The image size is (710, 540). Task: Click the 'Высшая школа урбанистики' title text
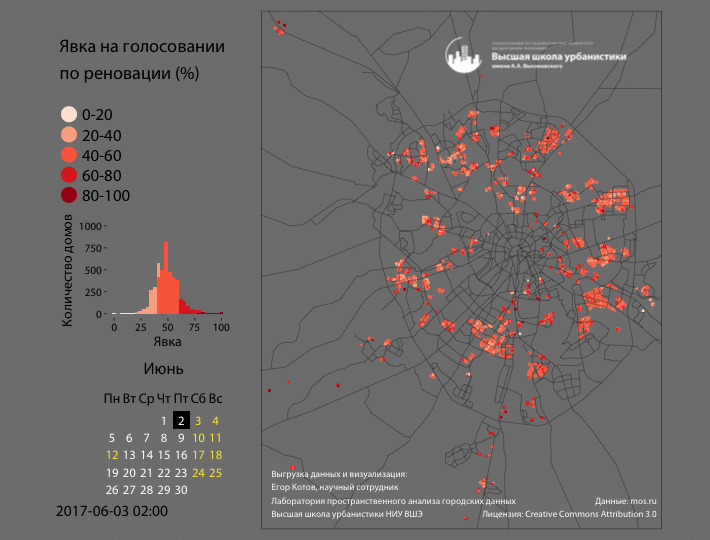559,57
